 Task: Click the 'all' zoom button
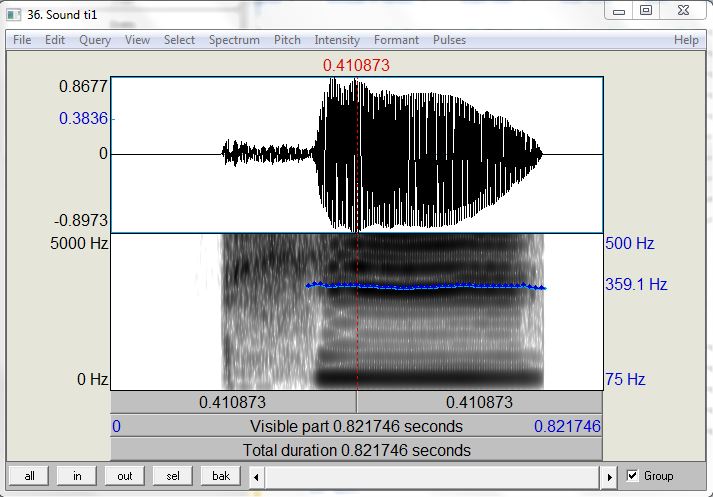[x=29, y=476]
